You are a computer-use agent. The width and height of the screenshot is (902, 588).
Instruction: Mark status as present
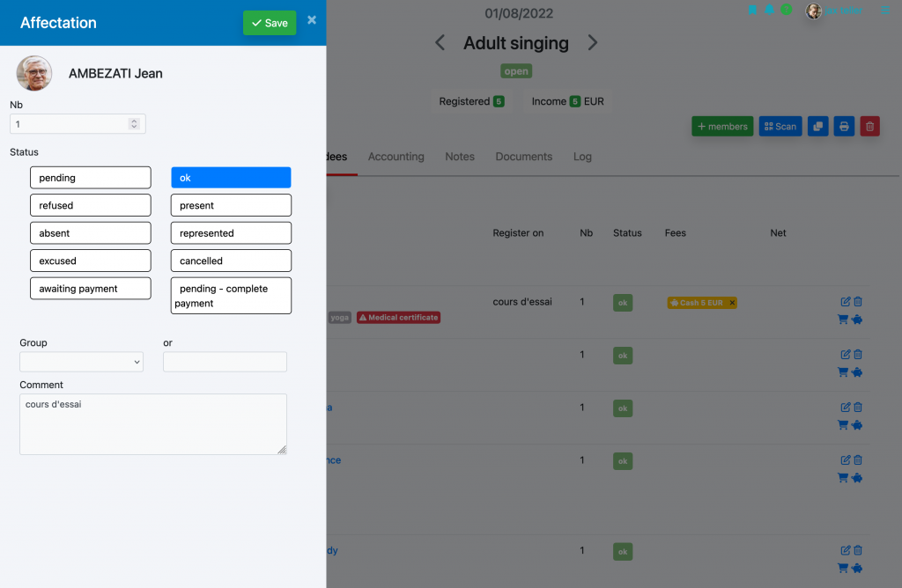pyautogui.click(x=231, y=205)
